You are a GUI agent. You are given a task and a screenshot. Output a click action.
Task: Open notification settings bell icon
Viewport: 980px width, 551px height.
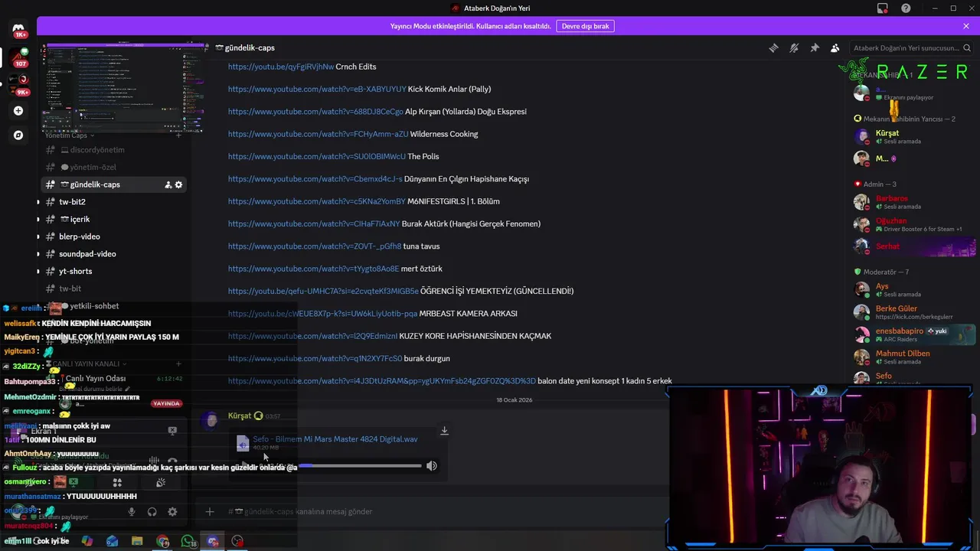[x=794, y=47]
